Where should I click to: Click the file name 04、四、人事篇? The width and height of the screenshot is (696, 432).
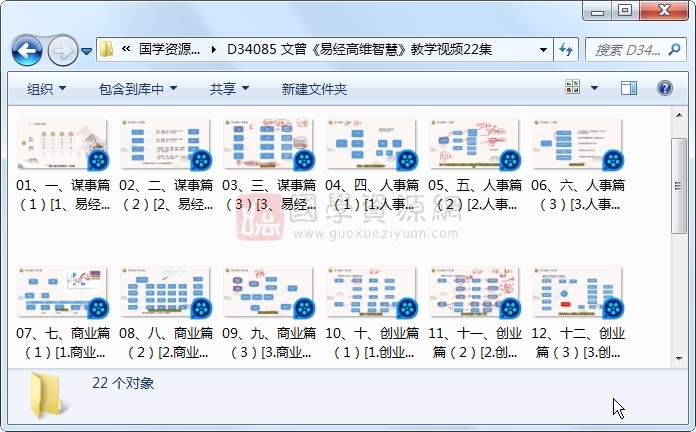point(372,194)
